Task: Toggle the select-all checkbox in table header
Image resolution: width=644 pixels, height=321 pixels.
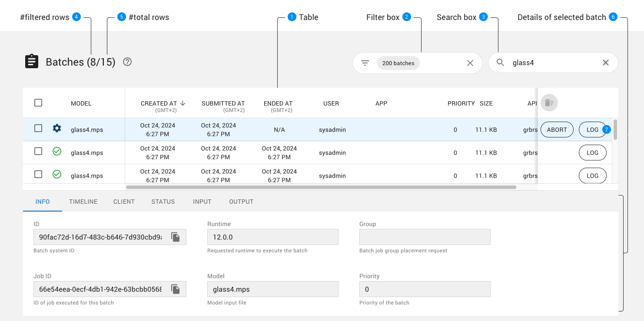Action: pos(38,103)
